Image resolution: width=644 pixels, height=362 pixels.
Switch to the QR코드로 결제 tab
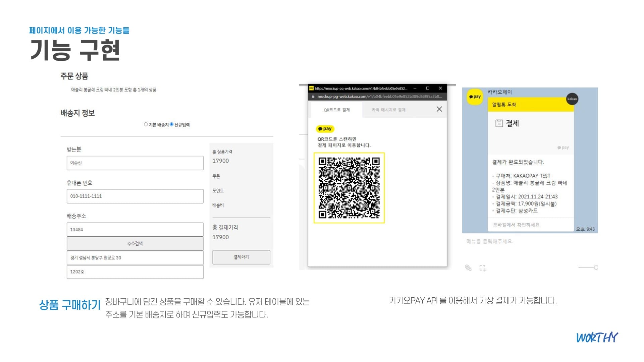pos(336,110)
